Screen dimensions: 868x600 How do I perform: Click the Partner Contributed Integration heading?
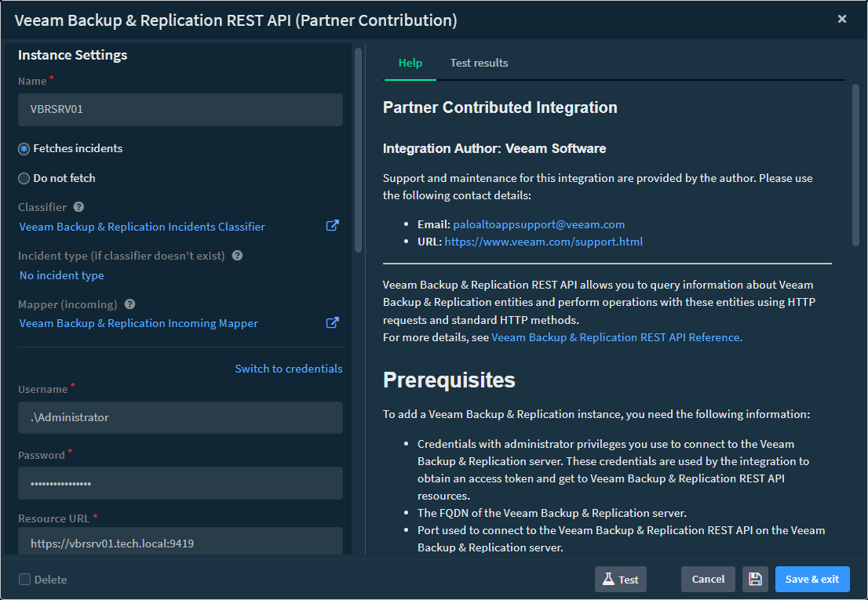click(x=500, y=107)
